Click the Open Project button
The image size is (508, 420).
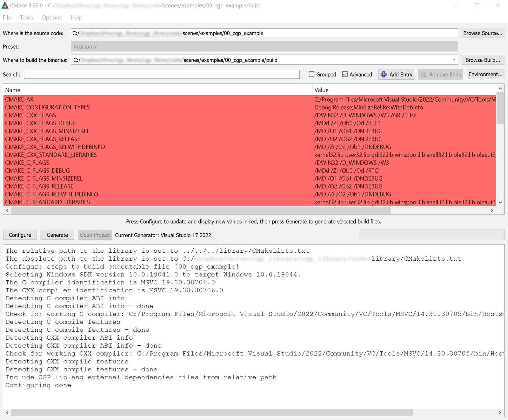click(x=95, y=235)
